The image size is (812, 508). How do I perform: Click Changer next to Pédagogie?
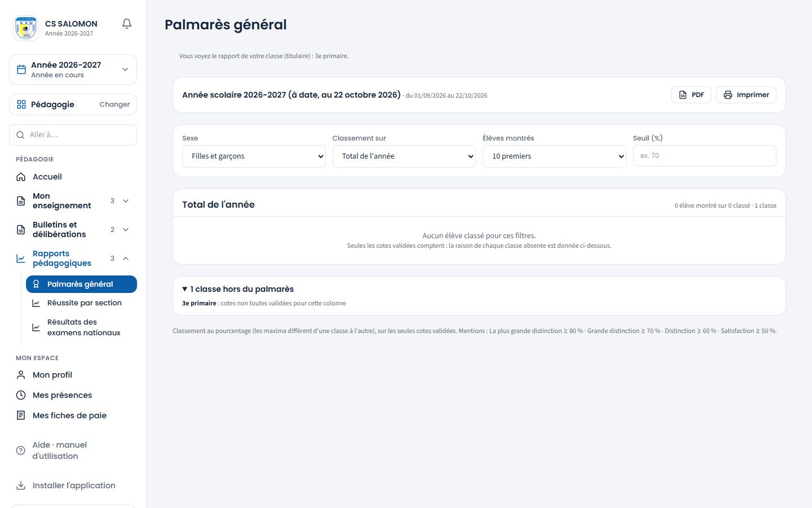pyautogui.click(x=114, y=104)
